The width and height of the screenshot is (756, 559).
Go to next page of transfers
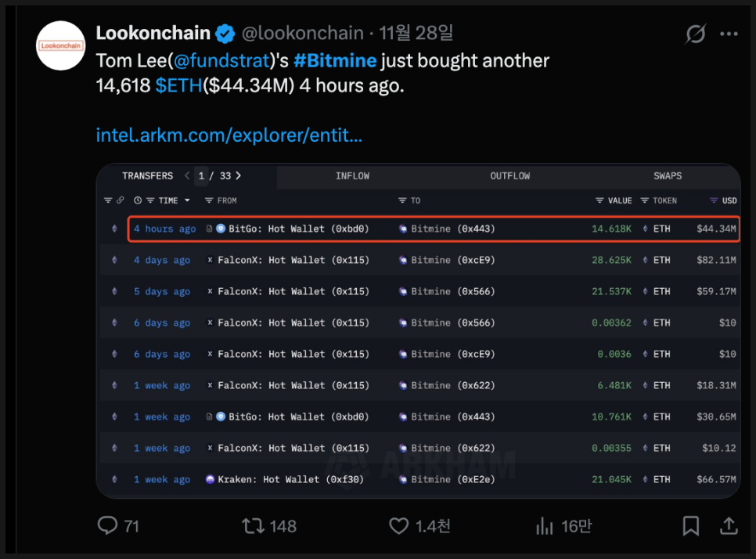tap(239, 176)
